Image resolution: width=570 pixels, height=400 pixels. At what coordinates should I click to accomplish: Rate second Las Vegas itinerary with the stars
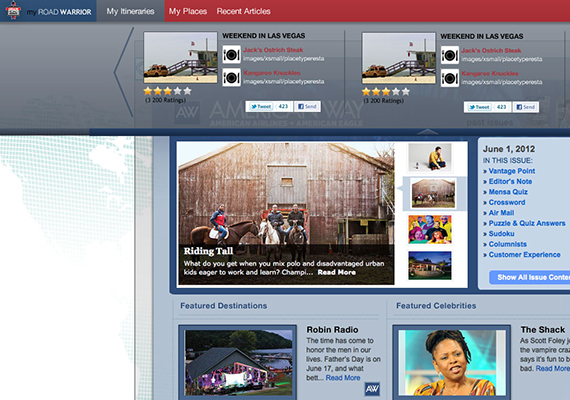pyautogui.click(x=386, y=92)
